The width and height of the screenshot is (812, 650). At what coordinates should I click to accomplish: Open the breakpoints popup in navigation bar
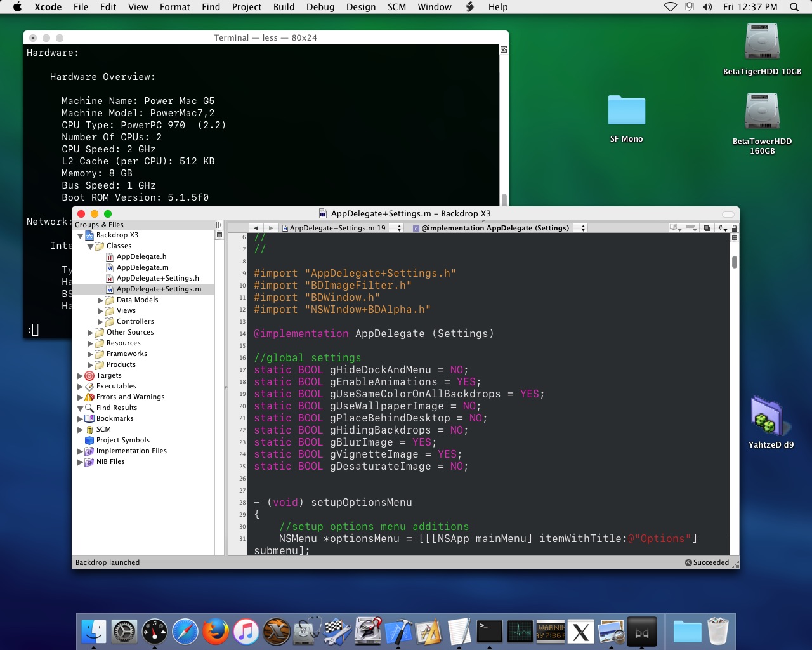pyautogui.click(x=691, y=228)
